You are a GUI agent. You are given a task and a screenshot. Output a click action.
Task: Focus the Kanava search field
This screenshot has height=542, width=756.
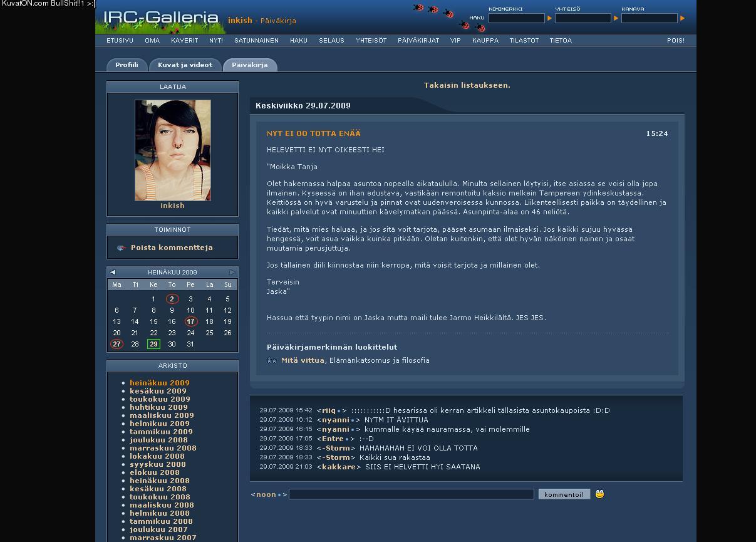point(650,18)
